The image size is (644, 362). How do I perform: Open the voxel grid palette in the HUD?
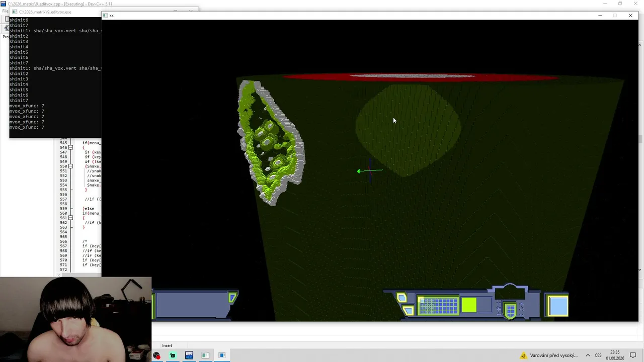[438, 306]
